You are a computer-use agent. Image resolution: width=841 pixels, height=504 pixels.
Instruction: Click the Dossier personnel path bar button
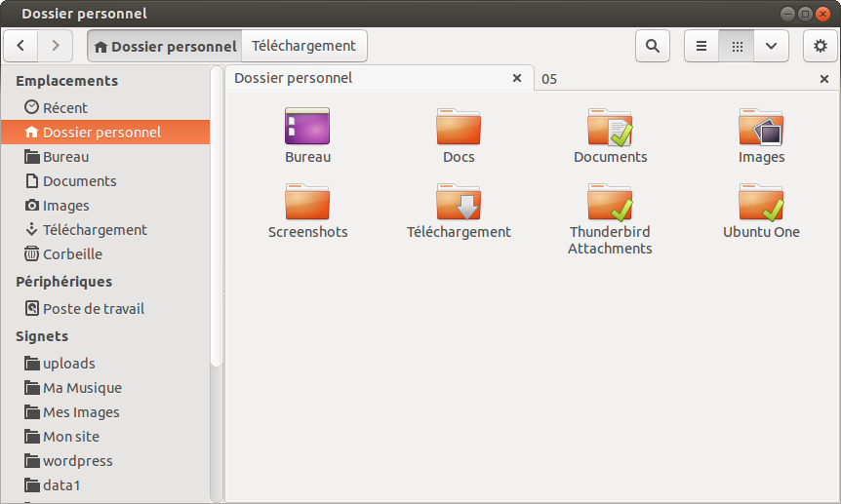pos(165,46)
